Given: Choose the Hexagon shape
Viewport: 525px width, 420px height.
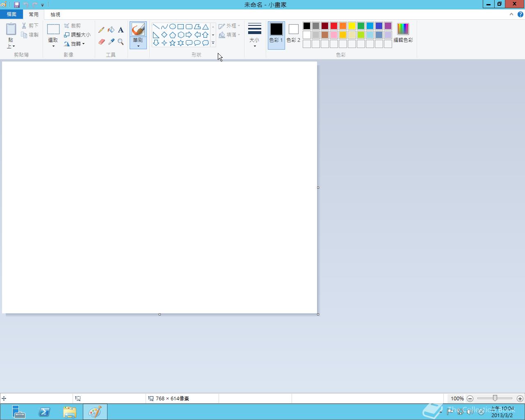Looking at the screenshot, I should [180, 35].
